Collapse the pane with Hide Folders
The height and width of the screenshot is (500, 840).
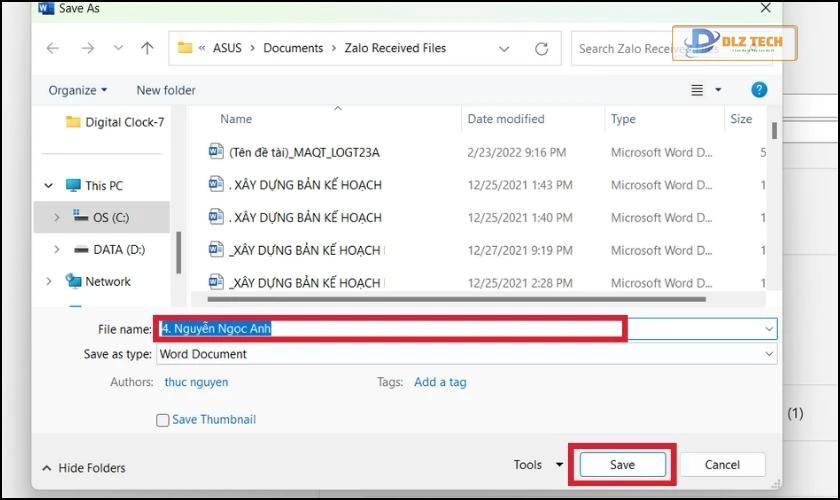[84, 468]
